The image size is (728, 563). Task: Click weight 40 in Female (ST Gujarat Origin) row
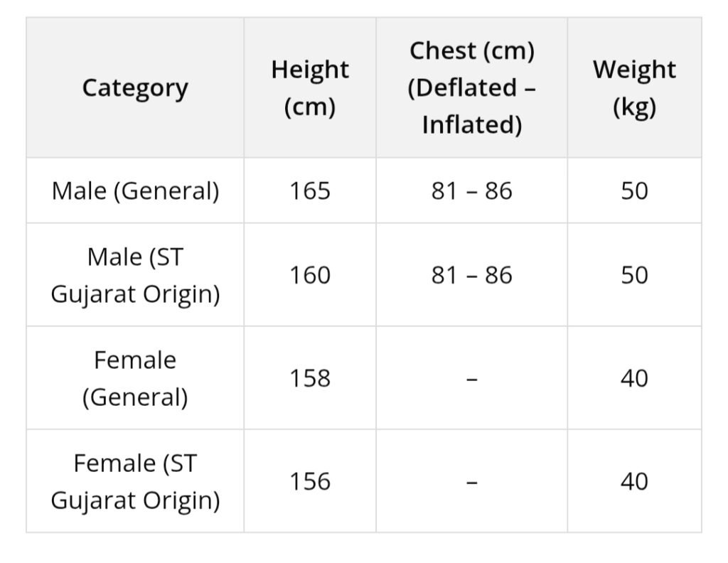click(x=634, y=481)
